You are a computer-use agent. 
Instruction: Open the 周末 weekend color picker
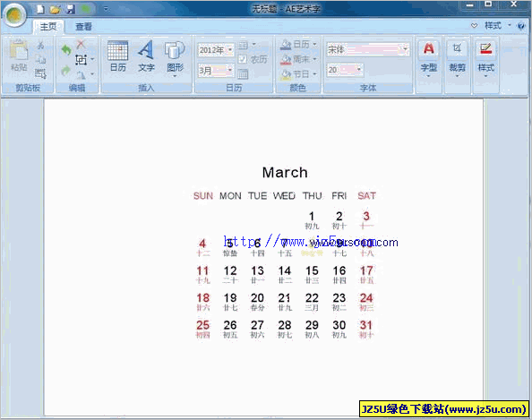coord(298,59)
